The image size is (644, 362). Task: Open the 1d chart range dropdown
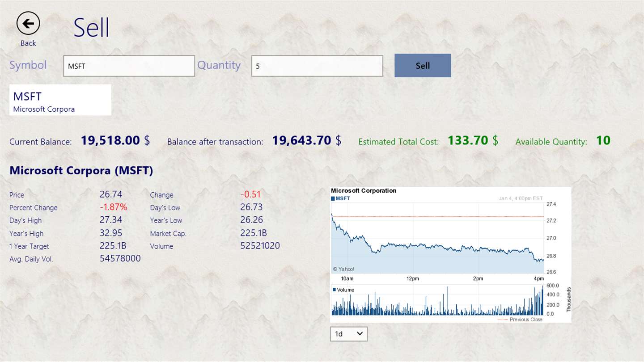click(349, 334)
